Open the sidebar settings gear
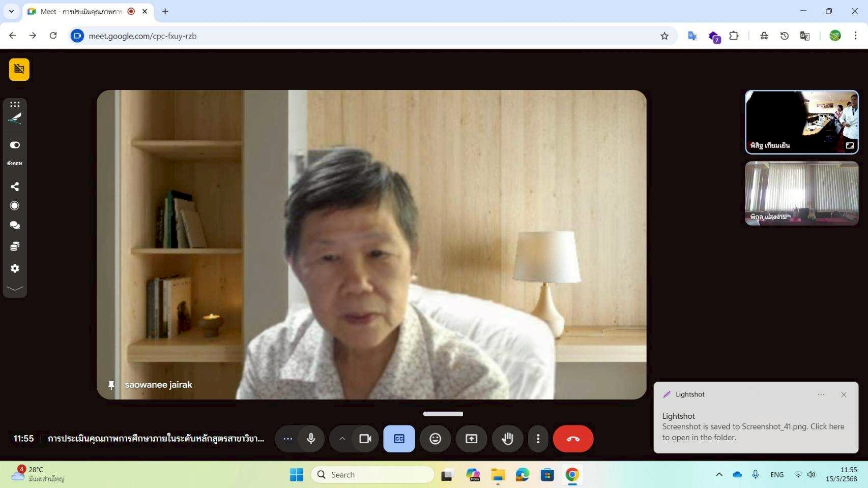The image size is (868, 488). click(x=15, y=268)
